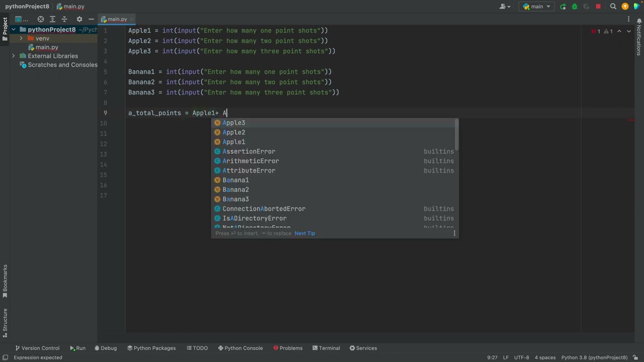
Task: Select Scratches and Consoles in Project tree
Action: (62, 65)
